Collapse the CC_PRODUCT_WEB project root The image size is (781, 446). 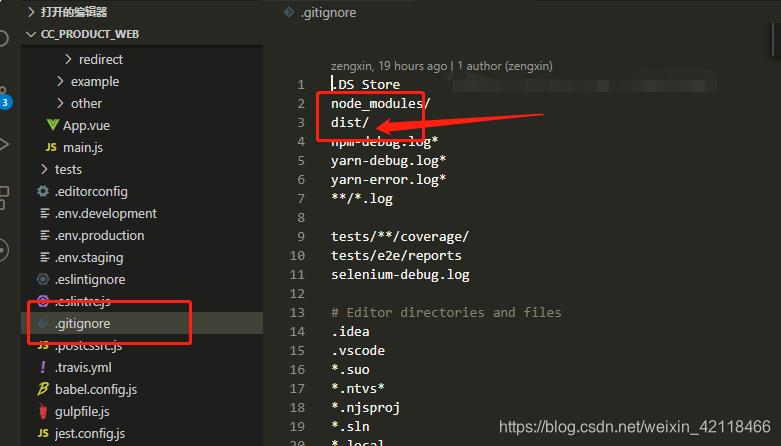coord(31,34)
